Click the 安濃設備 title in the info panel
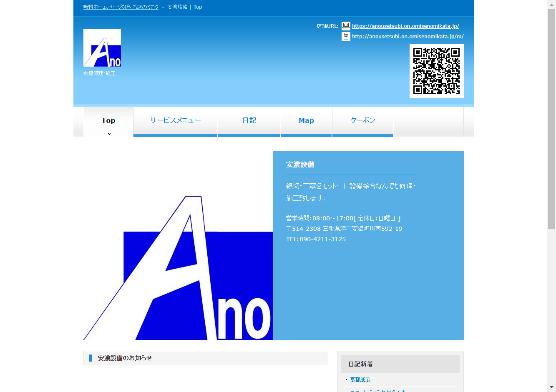The height and width of the screenshot is (392, 556). point(300,165)
